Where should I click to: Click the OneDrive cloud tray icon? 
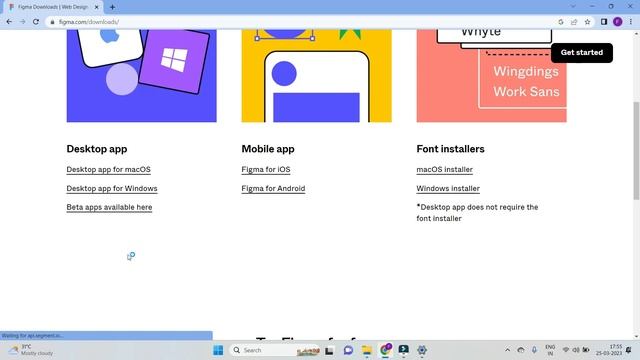tap(521, 350)
